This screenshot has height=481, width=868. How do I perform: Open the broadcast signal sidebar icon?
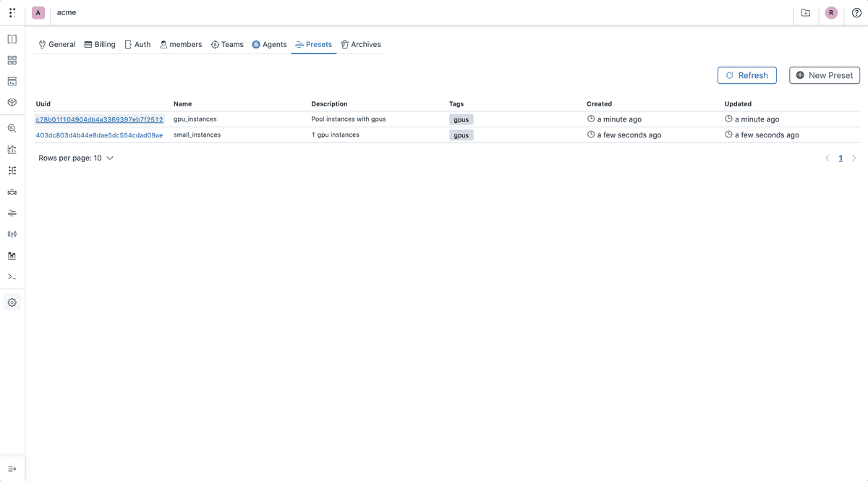tap(12, 234)
